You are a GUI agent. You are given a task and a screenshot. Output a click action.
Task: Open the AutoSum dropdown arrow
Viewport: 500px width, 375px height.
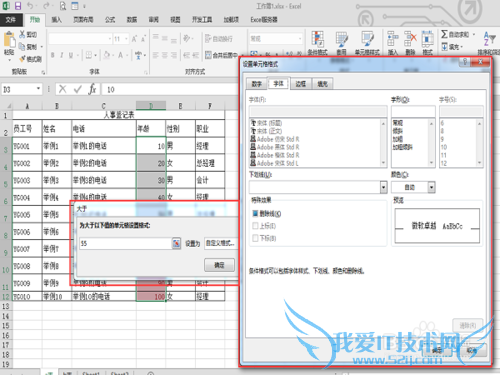tap(474, 34)
